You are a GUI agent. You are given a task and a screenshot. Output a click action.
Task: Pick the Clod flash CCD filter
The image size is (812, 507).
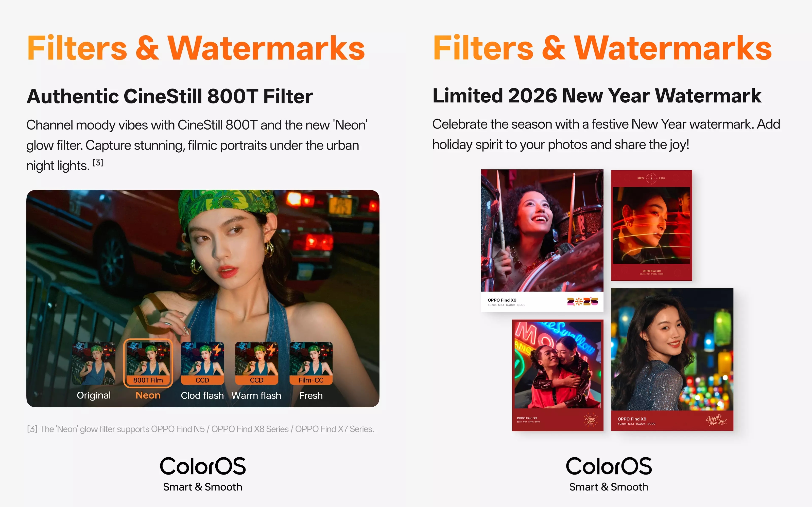pyautogui.click(x=202, y=363)
